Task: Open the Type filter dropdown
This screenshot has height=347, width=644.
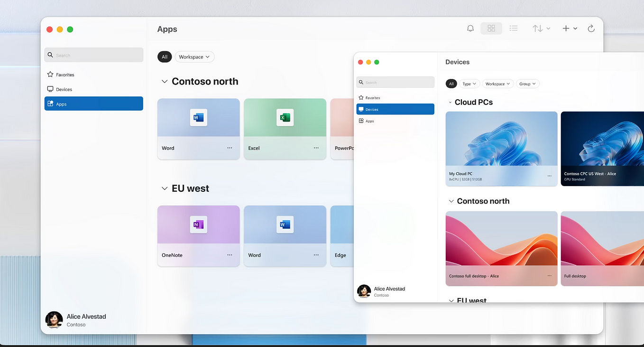Action: point(469,84)
